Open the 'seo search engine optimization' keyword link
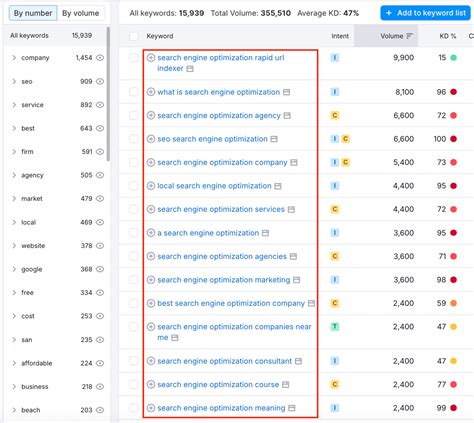474x423 pixels. click(212, 139)
